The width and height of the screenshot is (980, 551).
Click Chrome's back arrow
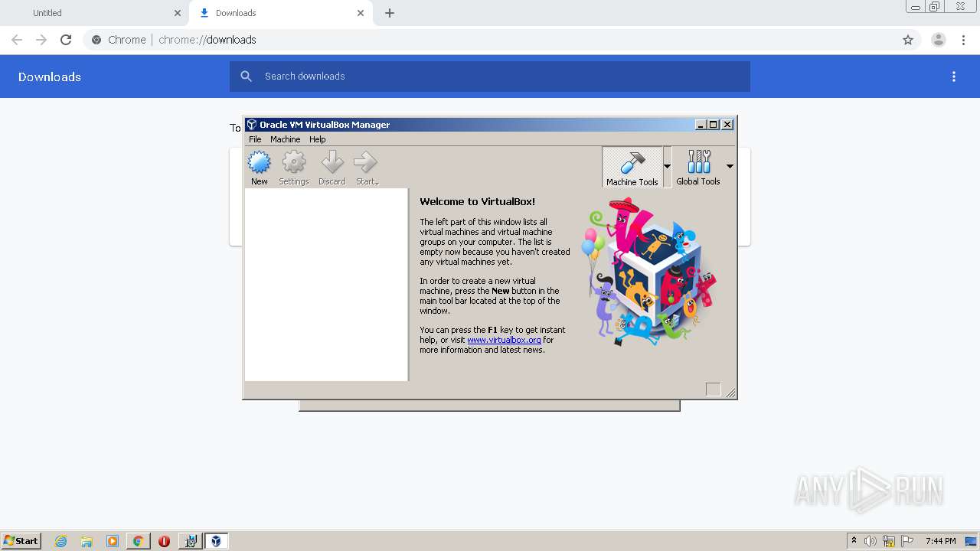tap(17, 40)
